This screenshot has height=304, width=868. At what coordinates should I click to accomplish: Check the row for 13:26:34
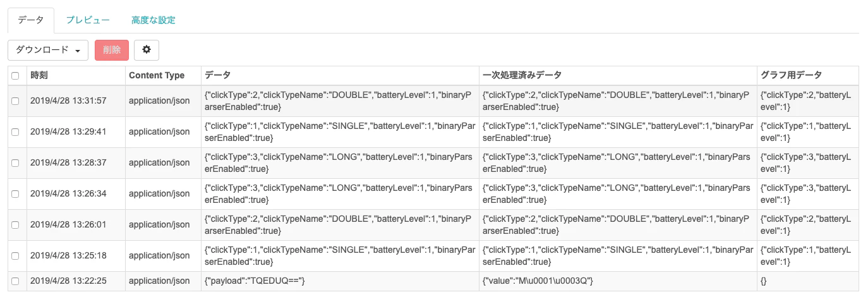coord(16,194)
